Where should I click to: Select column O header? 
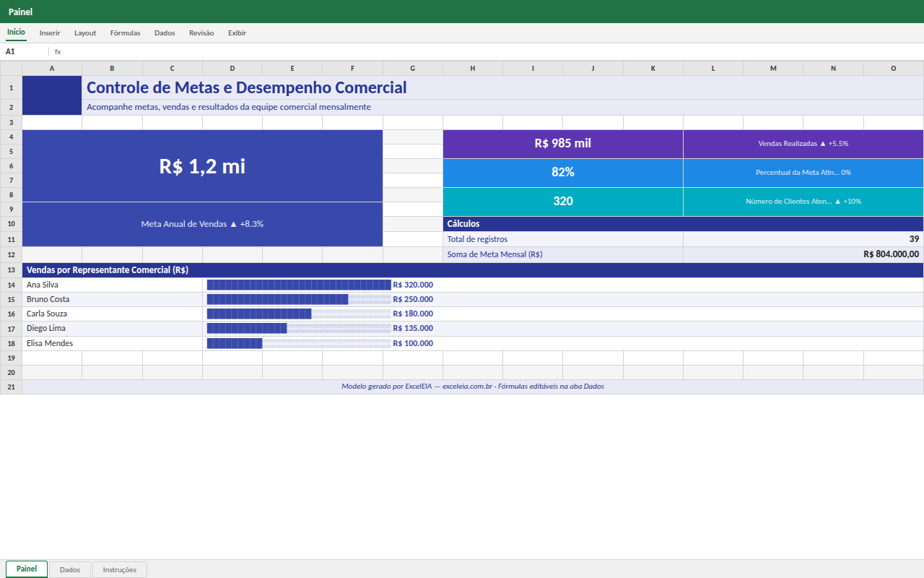894,69
